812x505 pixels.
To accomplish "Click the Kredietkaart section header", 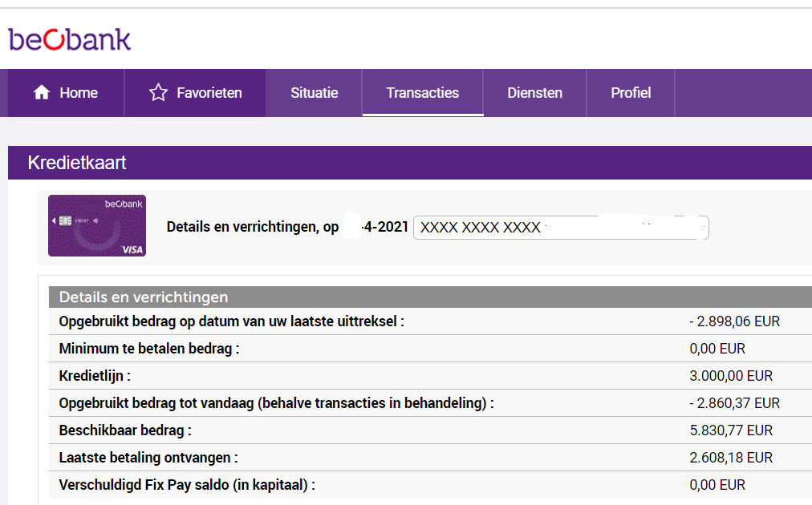I will point(77,164).
